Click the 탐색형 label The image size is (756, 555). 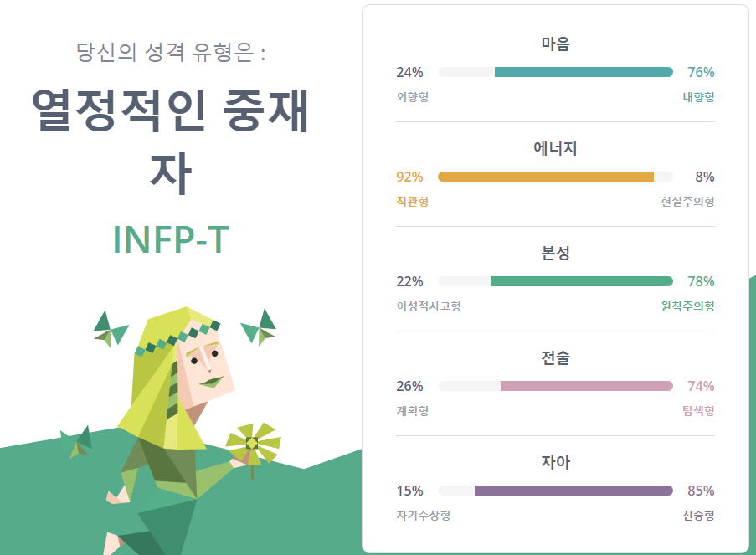point(698,411)
